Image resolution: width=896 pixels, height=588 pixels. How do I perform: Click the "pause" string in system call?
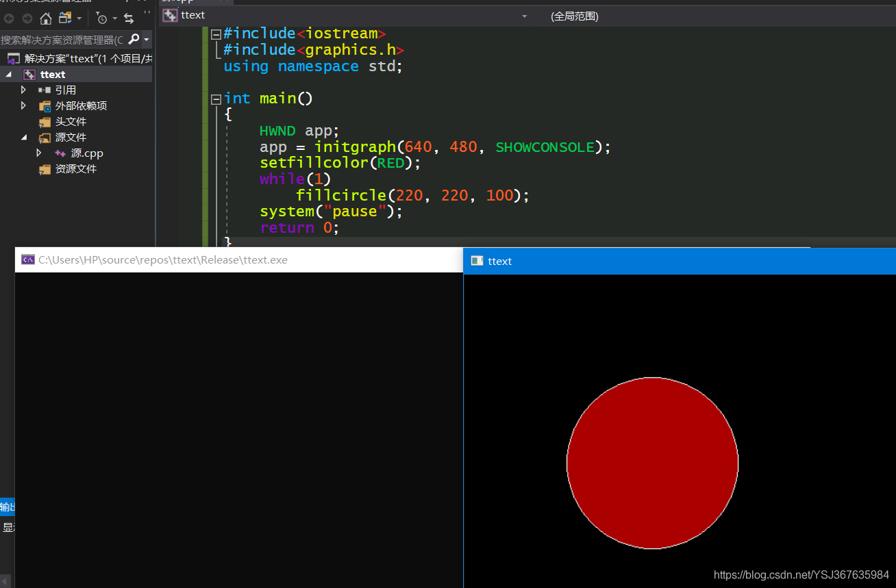point(355,212)
